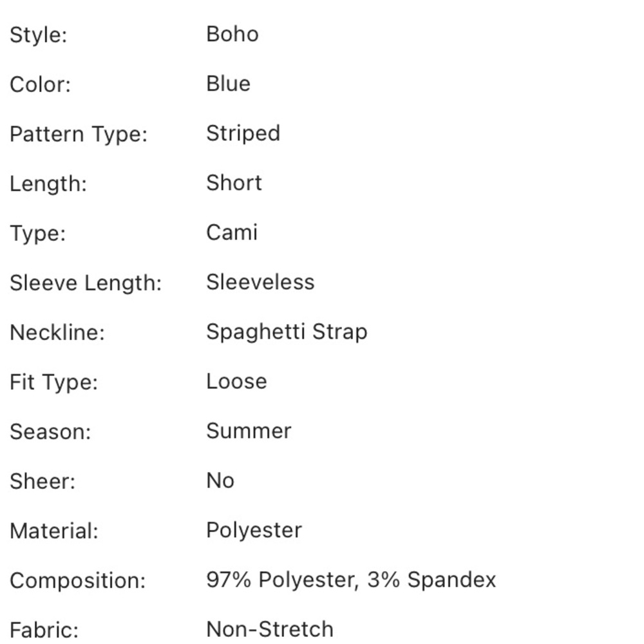
Task: Click the Non-Stretch fabric value
Action: tap(270, 629)
